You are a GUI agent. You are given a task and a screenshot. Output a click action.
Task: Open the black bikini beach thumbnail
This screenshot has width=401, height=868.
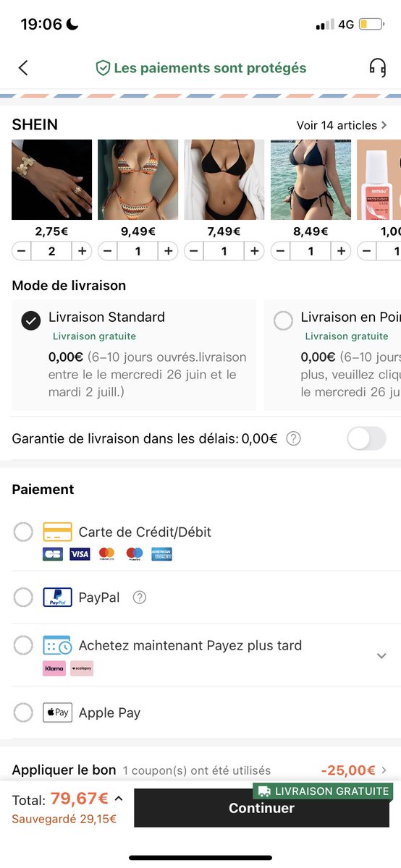311,179
